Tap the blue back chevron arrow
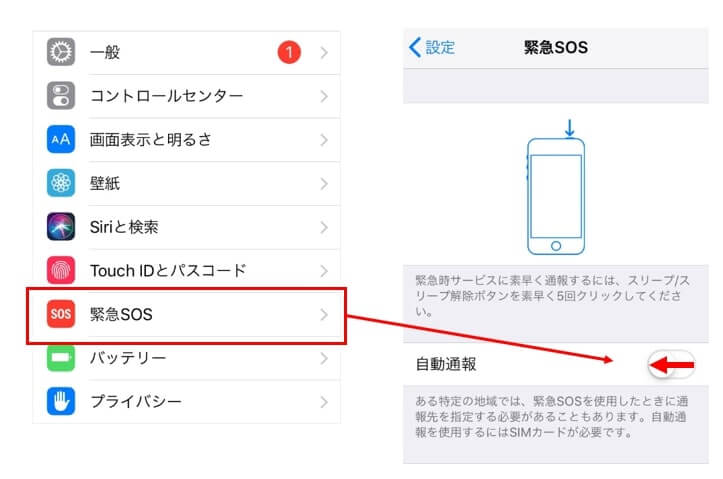Screen dimensions: 723x479 click(415, 47)
